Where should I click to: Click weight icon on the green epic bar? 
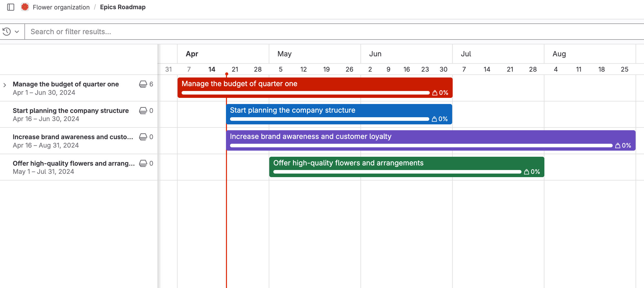[526, 172]
